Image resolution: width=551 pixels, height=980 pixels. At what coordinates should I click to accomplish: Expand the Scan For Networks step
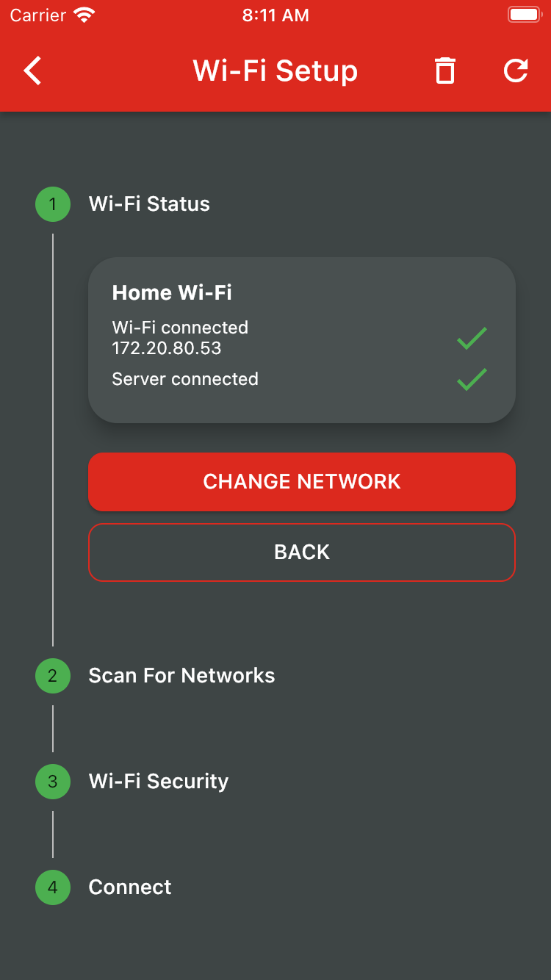[181, 676]
